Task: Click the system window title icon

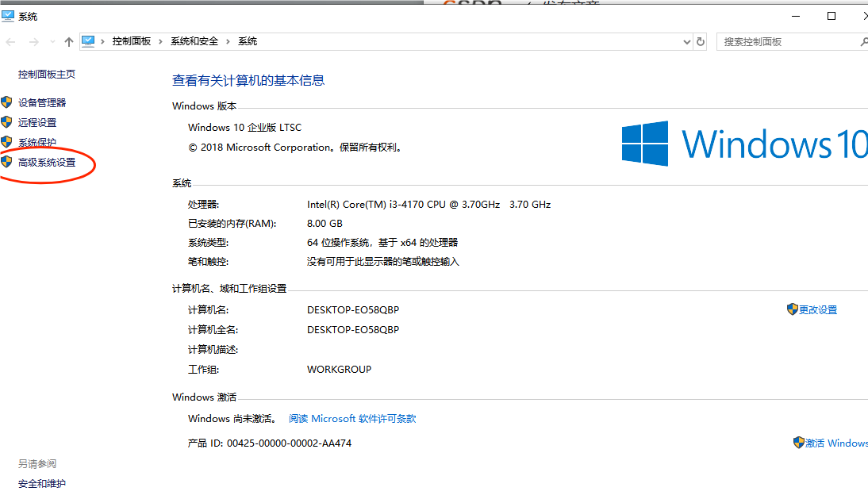Action: pos(8,17)
